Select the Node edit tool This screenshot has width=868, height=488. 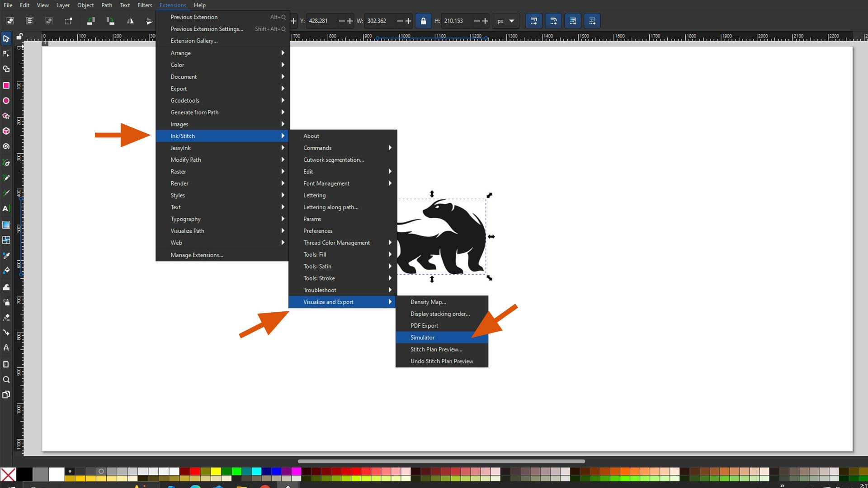point(6,54)
